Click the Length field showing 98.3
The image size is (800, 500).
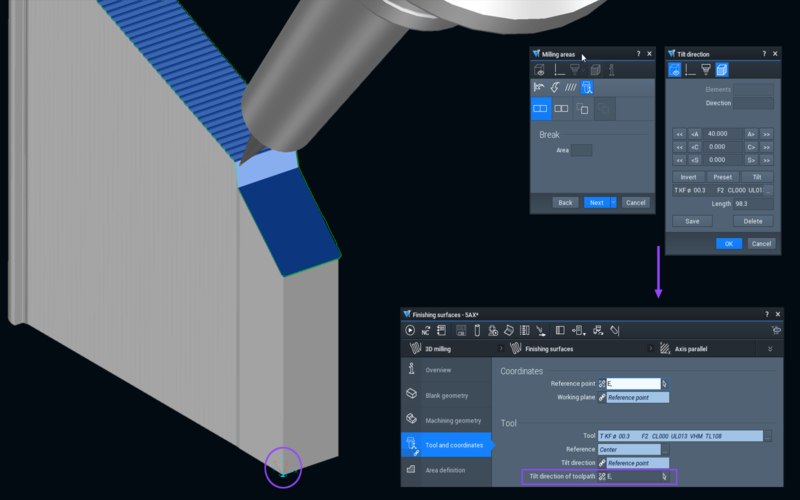pos(753,204)
